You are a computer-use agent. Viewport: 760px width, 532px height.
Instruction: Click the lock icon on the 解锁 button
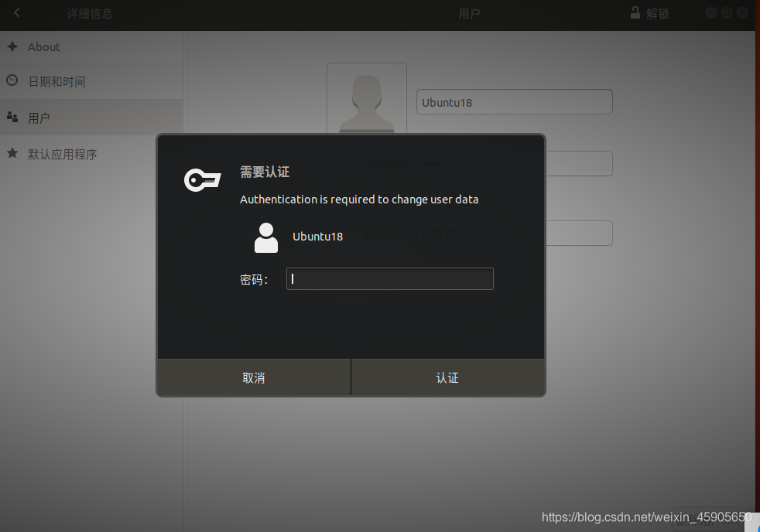[634, 12]
